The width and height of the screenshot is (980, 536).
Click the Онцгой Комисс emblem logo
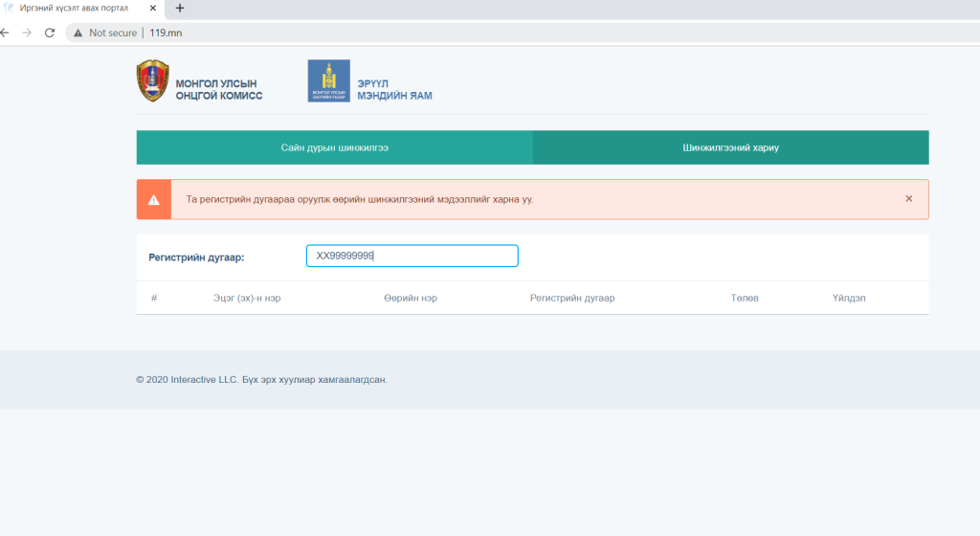pyautogui.click(x=152, y=80)
